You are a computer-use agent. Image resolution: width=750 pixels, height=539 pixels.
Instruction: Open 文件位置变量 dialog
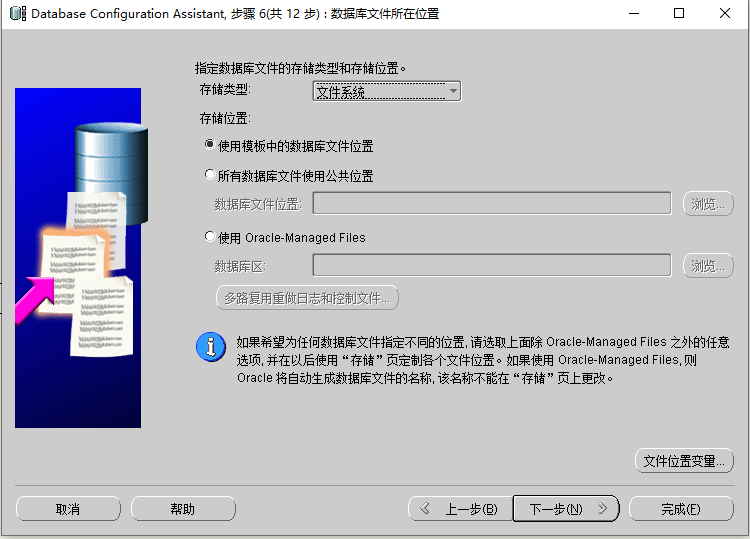[x=684, y=461]
